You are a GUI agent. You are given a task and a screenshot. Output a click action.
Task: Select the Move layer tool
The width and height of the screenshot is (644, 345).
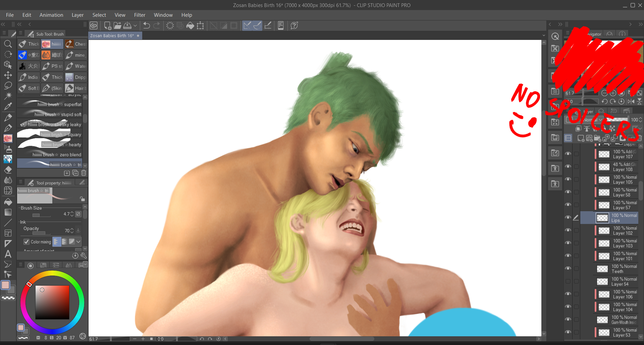coord(8,75)
